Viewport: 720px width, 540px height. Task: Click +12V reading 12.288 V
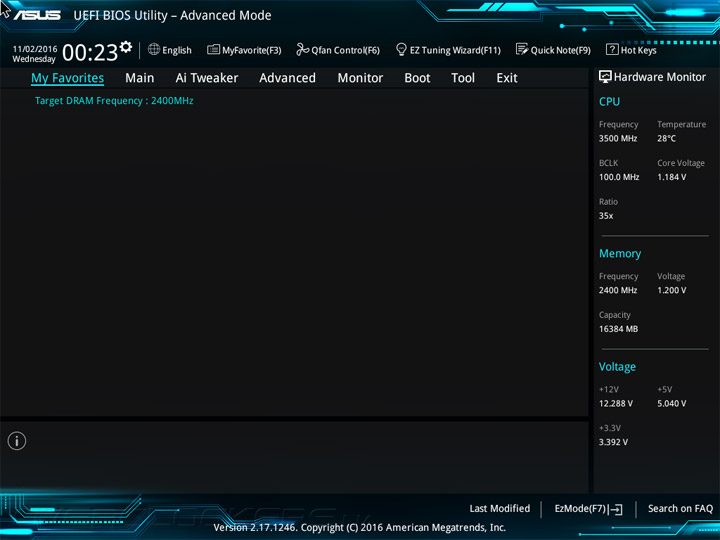tap(616, 404)
